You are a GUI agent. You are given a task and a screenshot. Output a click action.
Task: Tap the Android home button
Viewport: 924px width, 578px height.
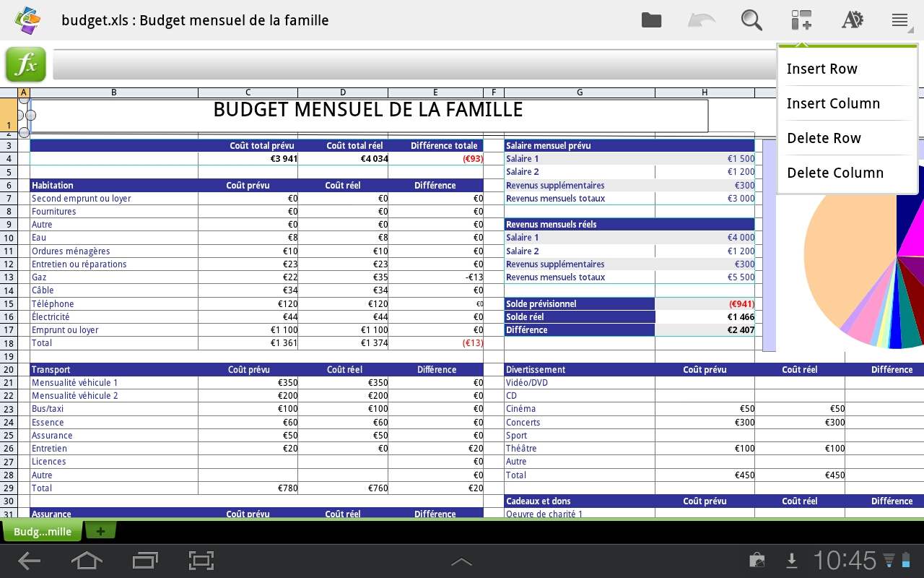pos(87,561)
